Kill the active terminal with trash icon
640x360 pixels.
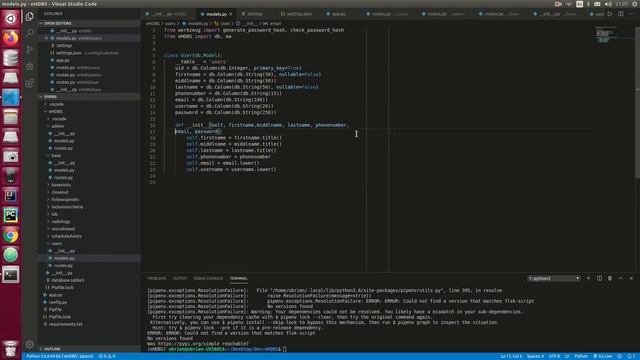pyautogui.click(x=610, y=278)
